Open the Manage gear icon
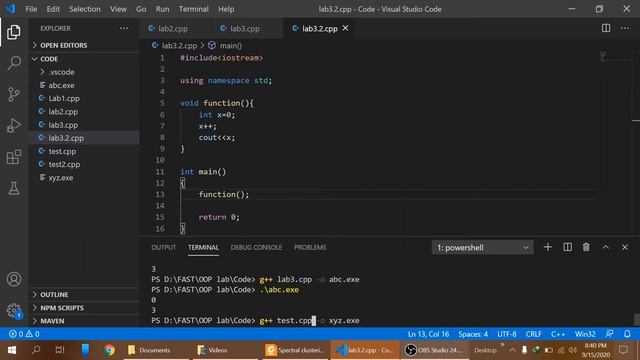 (x=14, y=311)
